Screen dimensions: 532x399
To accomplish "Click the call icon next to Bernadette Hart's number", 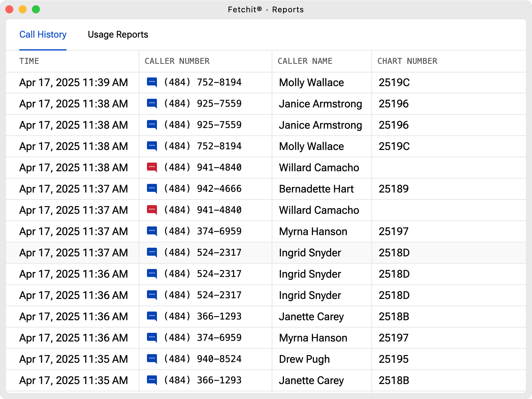I will click(152, 189).
